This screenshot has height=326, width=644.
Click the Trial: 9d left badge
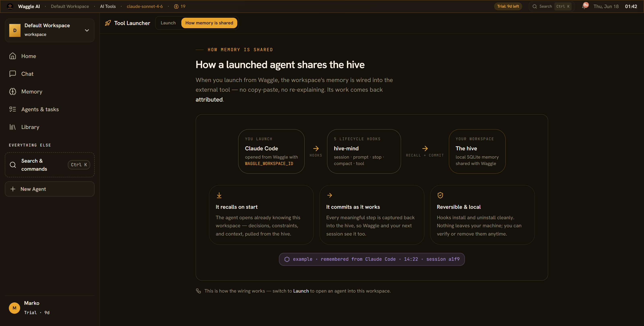[x=508, y=6]
